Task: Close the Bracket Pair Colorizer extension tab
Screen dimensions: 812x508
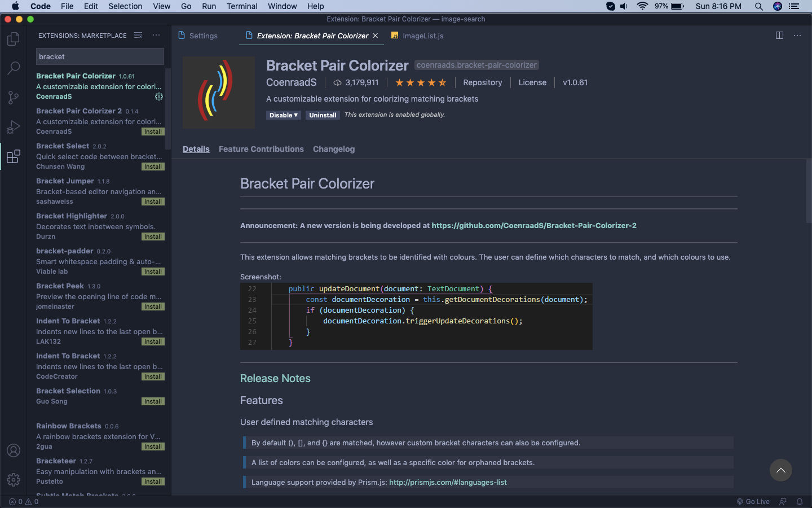Action: 376,36
